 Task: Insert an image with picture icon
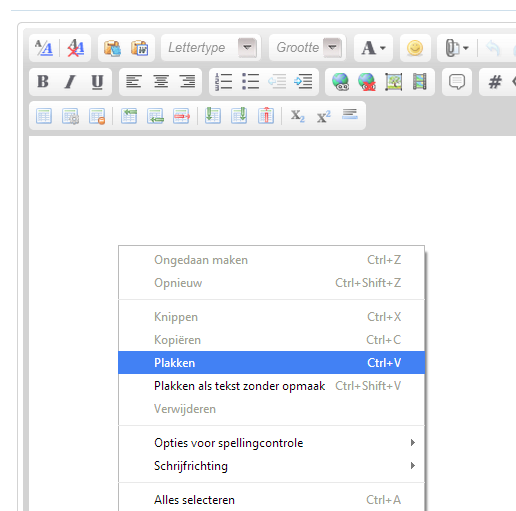click(x=393, y=82)
